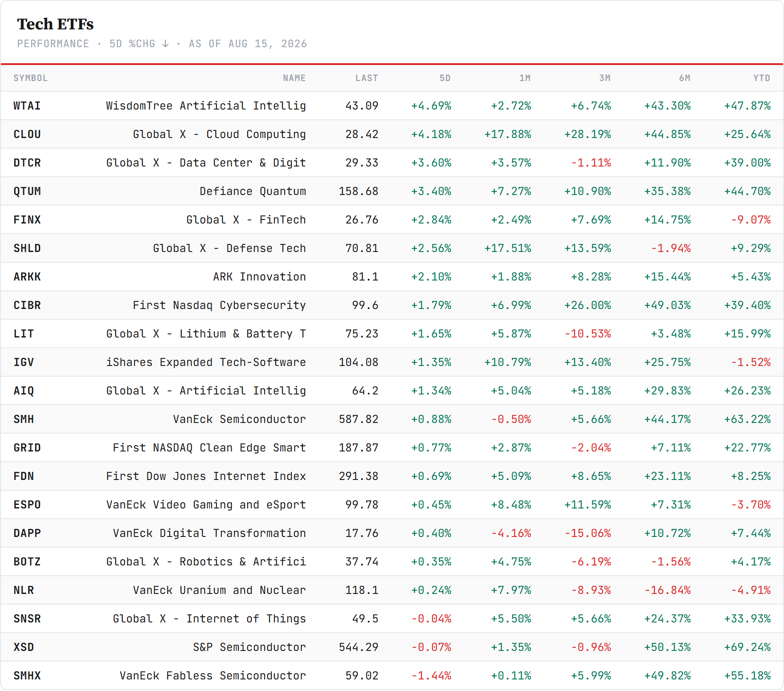Select the SMHX symbol
This screenshot has width=784, height=691.
click(x=27, y=676)
